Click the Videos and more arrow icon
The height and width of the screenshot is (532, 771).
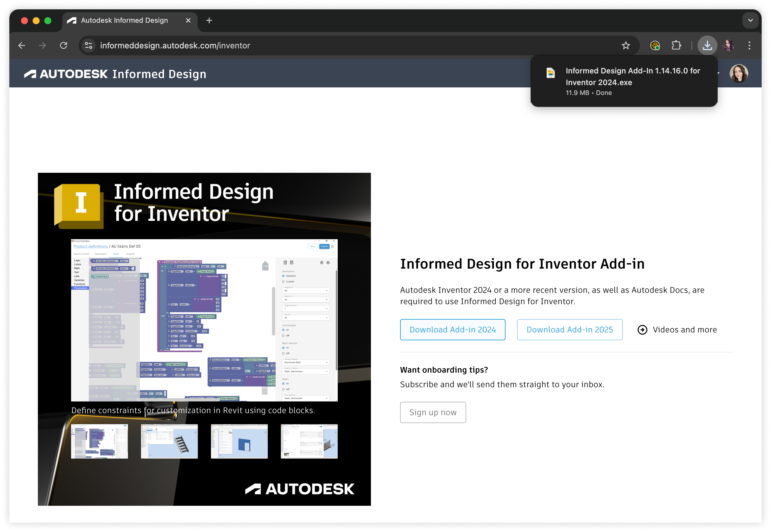click(642, 330)
